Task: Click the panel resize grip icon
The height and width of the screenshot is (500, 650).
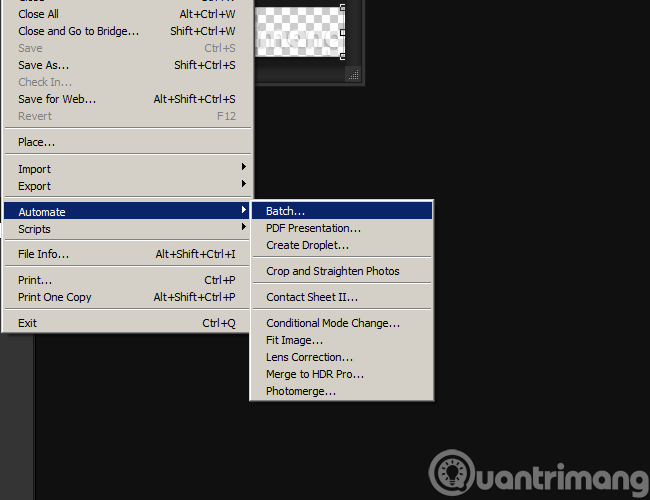Action: pyautogui.click(x=354, y=75)
